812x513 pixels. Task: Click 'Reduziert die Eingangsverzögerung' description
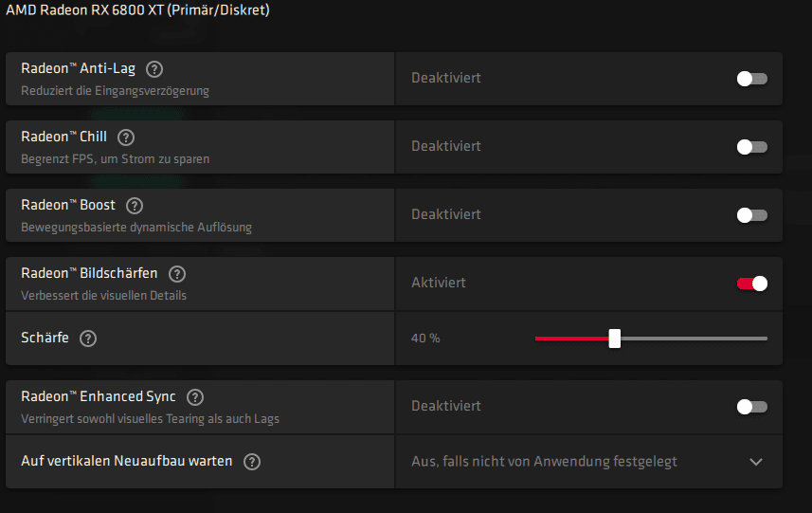click(x=115, y=91)
